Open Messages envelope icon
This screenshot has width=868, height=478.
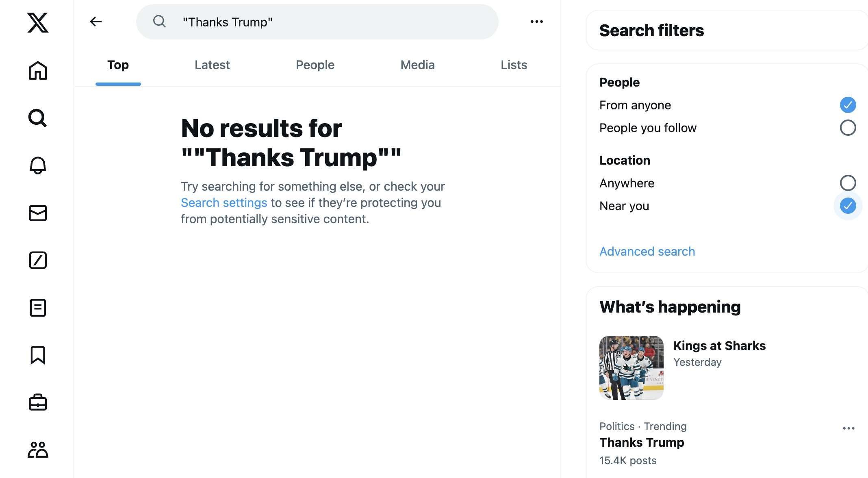pos(38,213)
